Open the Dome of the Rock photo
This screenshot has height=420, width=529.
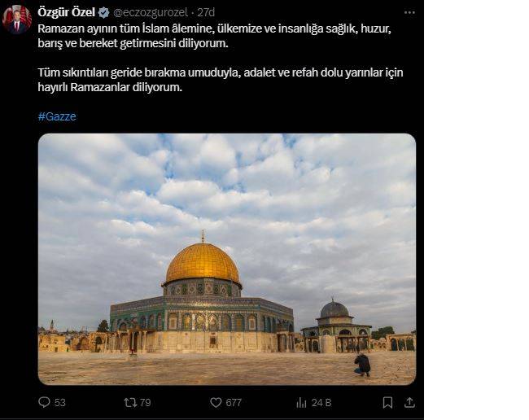(x=227, y=259)
